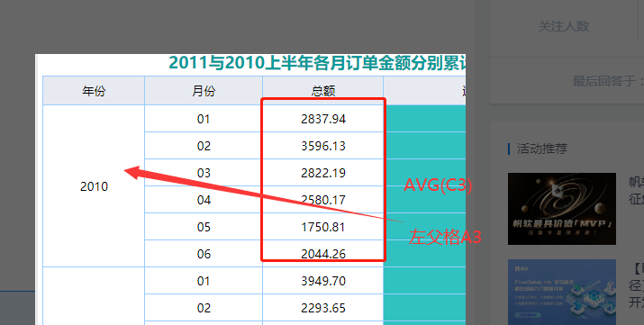This screenshot has height=325, width=644.
Task: Open the link text beside the MVP thumbnail
Action: [x=636, y=190]
